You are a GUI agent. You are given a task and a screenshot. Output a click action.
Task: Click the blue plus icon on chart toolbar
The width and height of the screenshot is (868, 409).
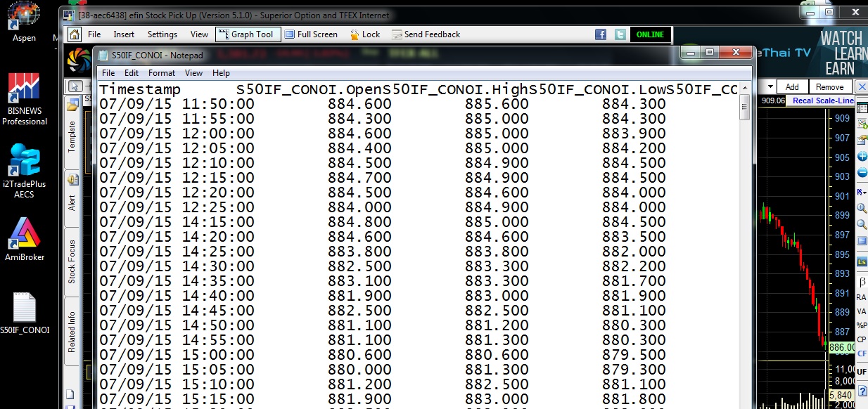[x=862, y=156]
